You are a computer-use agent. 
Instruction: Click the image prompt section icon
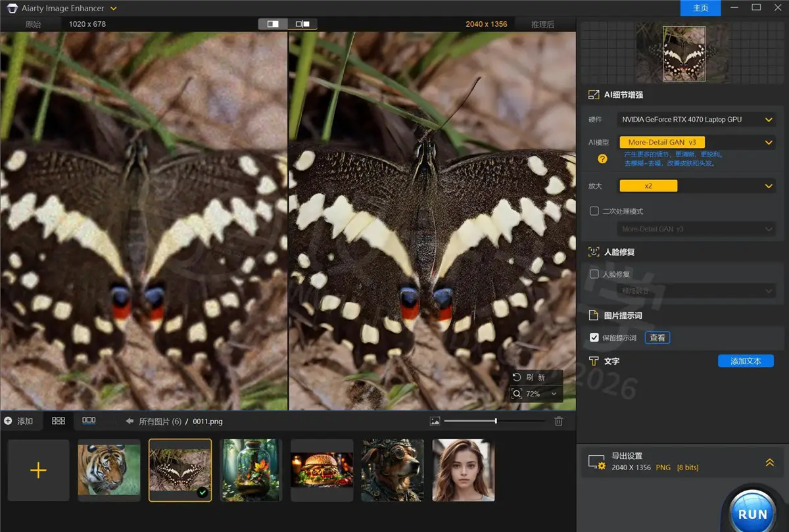594,316
